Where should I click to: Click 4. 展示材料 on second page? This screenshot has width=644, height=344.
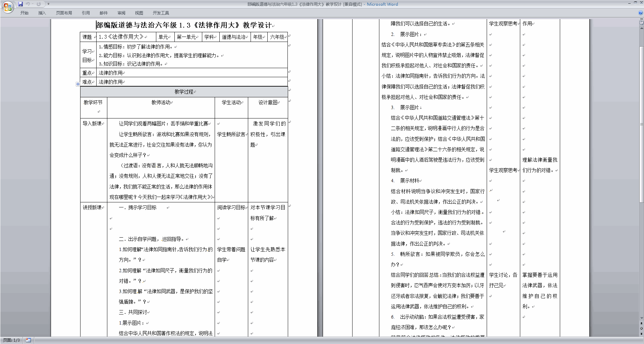(x=405, y=181)
